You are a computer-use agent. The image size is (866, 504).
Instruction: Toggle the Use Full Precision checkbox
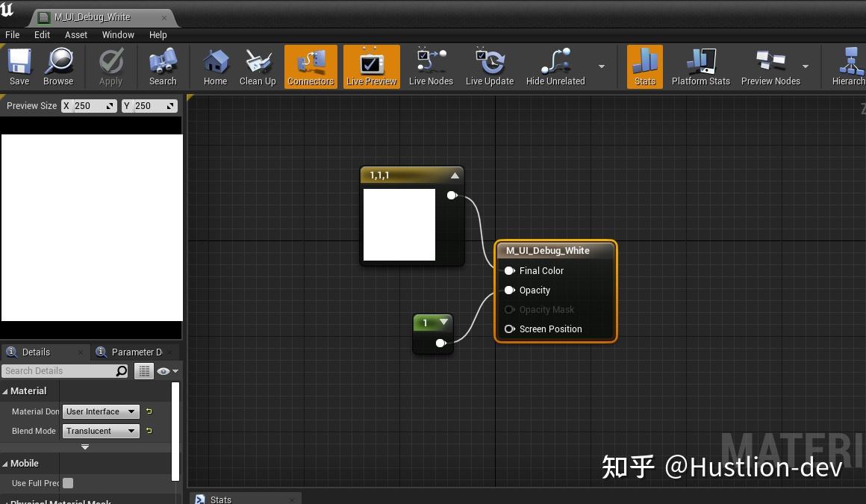[68, 483]
